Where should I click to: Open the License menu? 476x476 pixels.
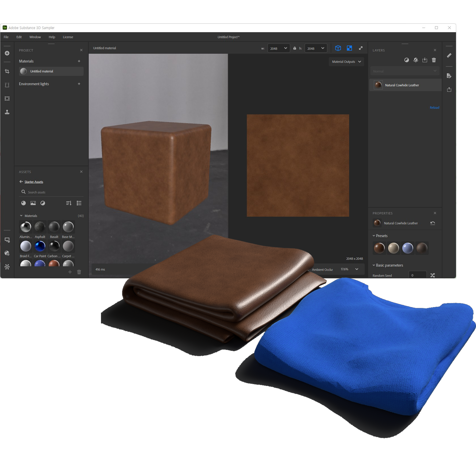point(68,37)
